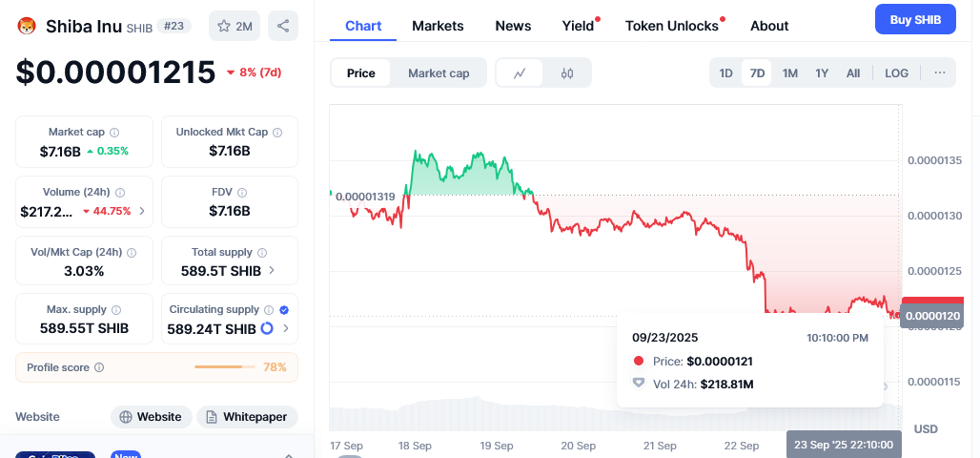Select the Market cap chart toggle

point(439,73)
